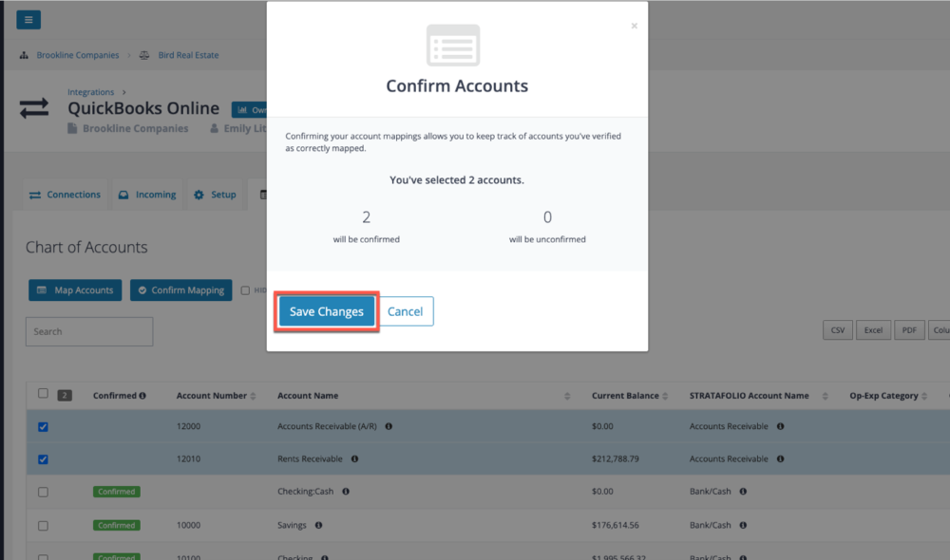
Task: Click the inbox icon on the Incoming tab
Action: [124, 195]
